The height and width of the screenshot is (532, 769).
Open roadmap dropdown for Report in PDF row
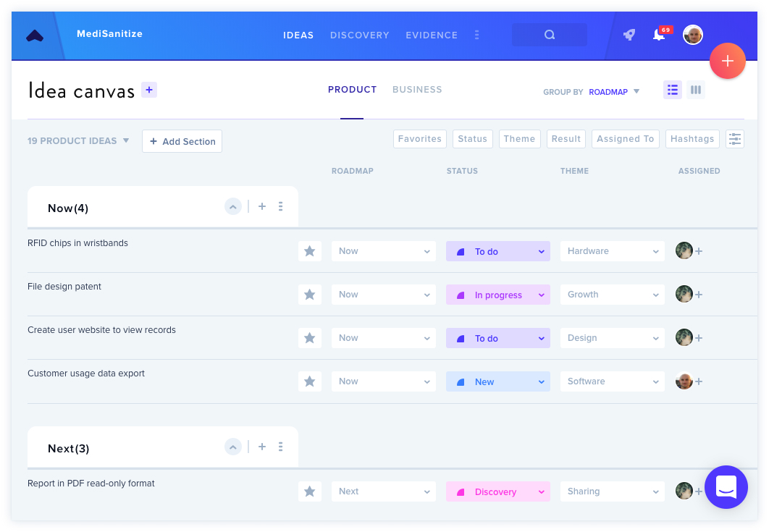(x=384, y=491)
